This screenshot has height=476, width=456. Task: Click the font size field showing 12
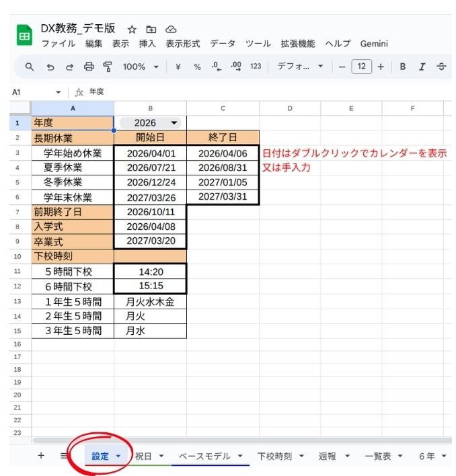(x=362, y=67)
